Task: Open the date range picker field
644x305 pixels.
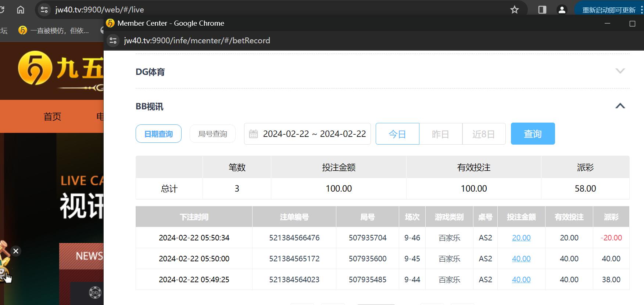Action: tap(307, 134)
